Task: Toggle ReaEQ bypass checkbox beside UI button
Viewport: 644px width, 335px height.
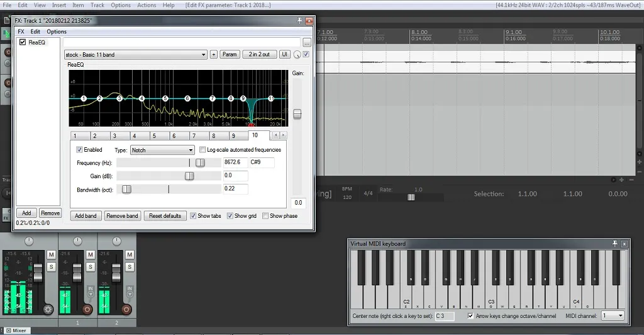Action: [x=306, y=54]
